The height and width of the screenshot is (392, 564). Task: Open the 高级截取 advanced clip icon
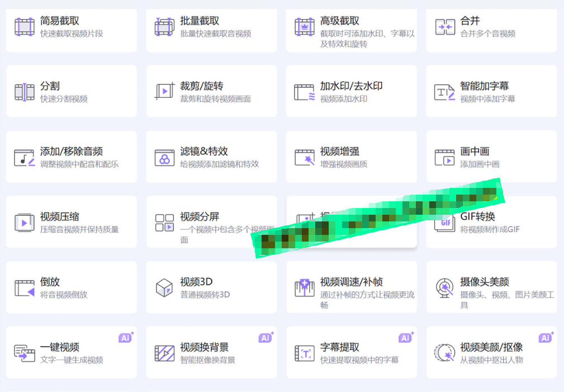pos(304,27)
